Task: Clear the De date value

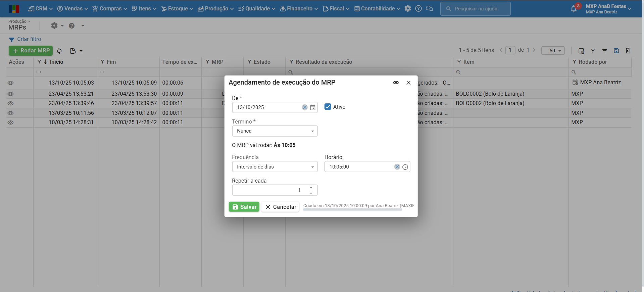Action: pyautogui.click(x=305, y=107)
